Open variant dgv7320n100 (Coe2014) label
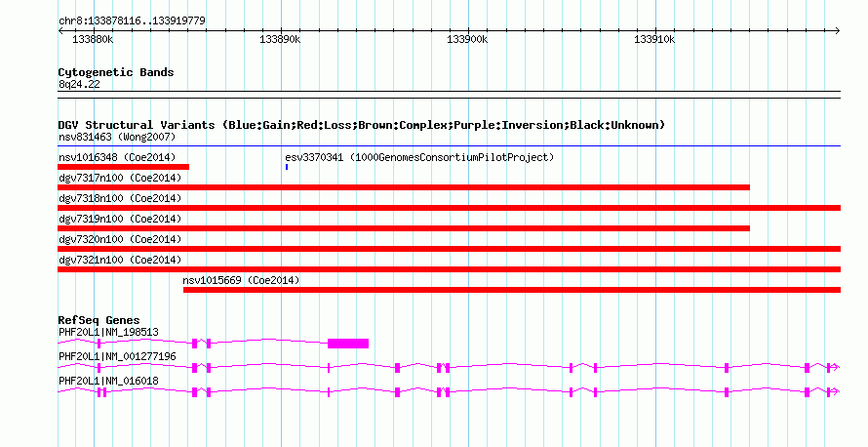868x447 pixels. [x=120, y=239]
